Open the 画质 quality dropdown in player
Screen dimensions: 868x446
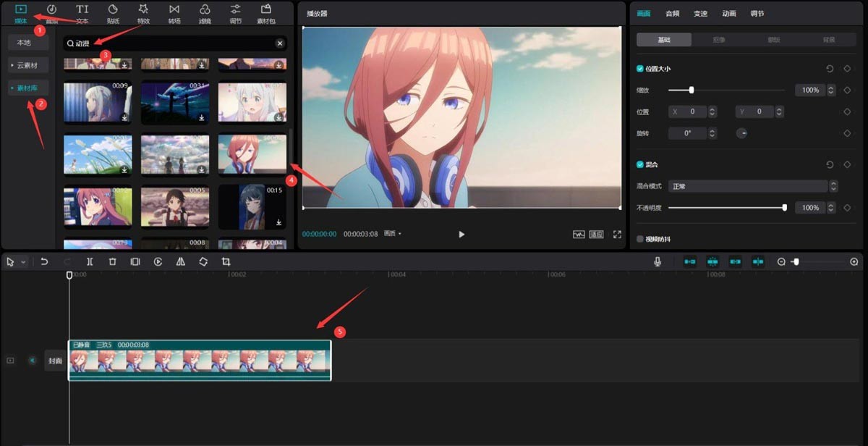(x=393, y=234)
